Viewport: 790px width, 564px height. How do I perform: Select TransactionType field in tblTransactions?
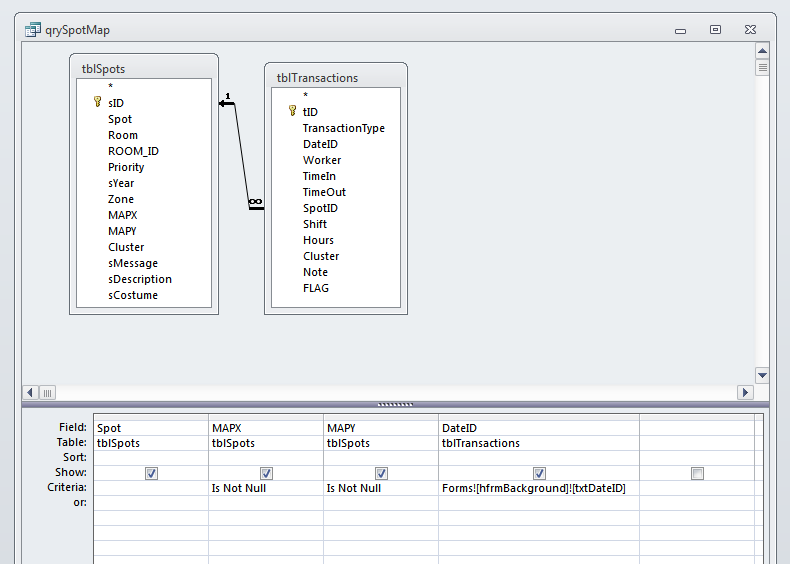(x=344, y=128)
